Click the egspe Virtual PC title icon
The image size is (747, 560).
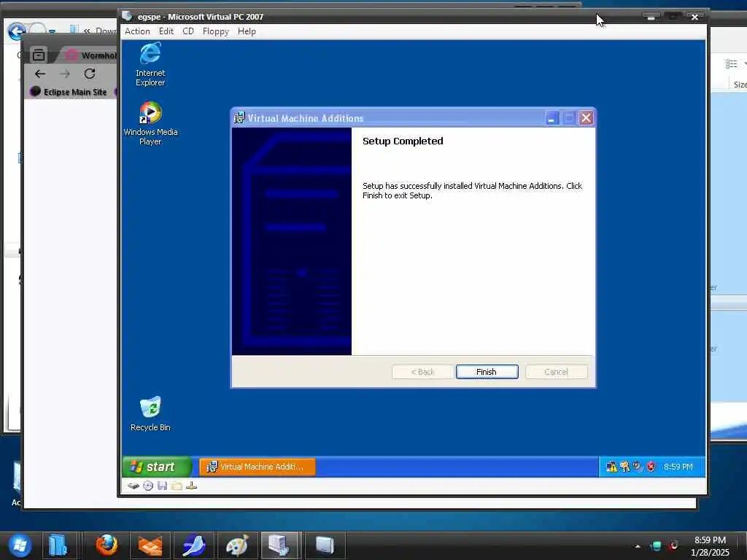pos(127,16)
